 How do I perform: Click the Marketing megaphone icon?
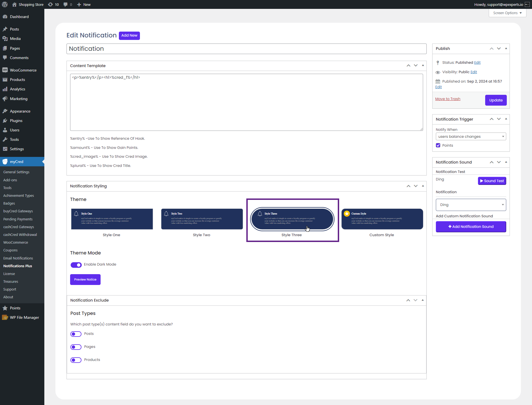(x=5, y=99)
